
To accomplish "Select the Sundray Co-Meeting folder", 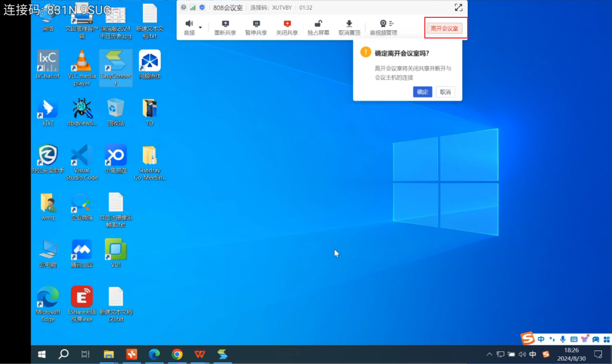I will (150, 162).
